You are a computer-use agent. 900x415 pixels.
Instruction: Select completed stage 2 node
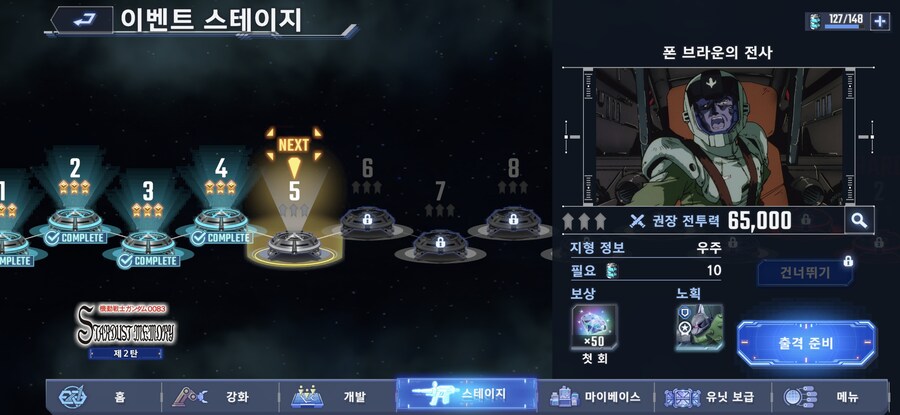(x=75, y=220)
